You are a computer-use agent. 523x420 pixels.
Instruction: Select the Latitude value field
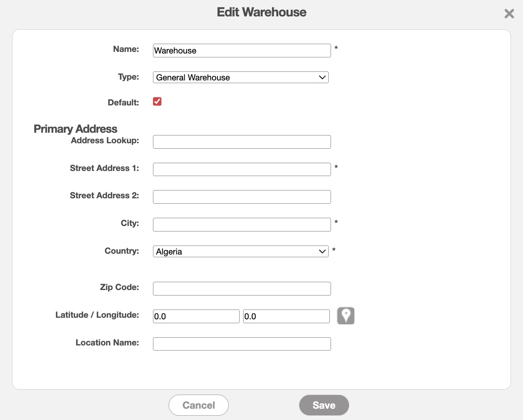[x=196, y=317]
